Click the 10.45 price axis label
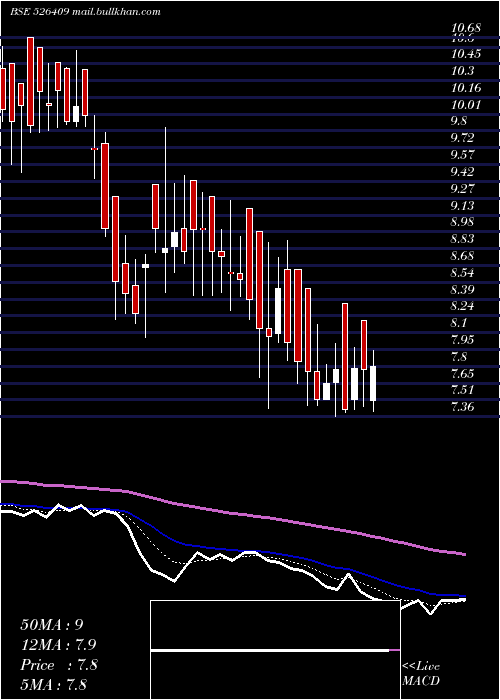500x700 pixels. pyautogui.click(x=466, y=54)
